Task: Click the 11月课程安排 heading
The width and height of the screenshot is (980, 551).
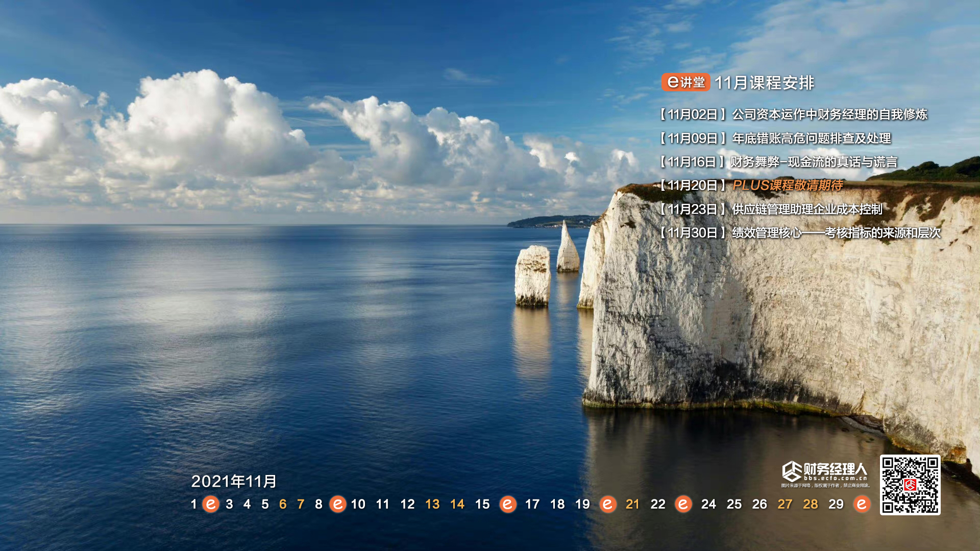Action: 764,83
